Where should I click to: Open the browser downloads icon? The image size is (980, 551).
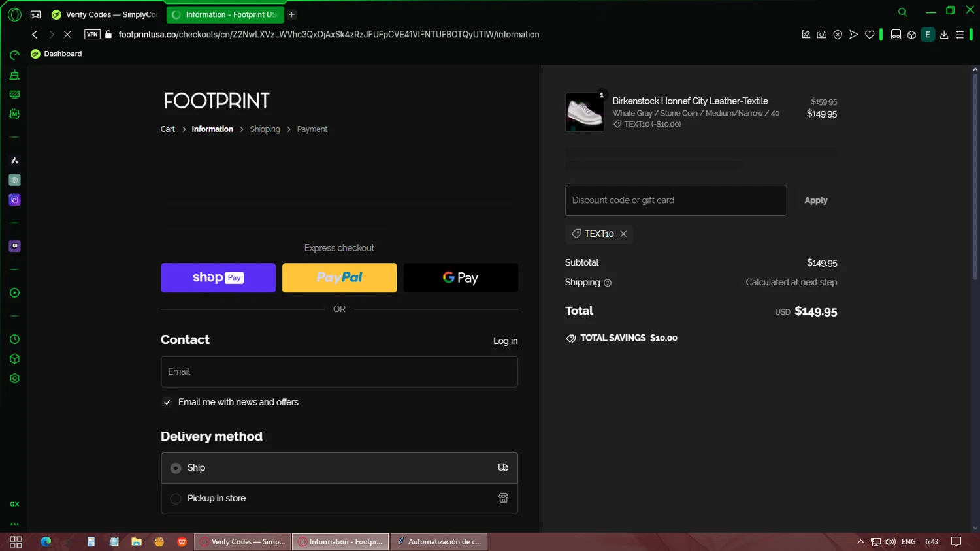click(944, 35)
